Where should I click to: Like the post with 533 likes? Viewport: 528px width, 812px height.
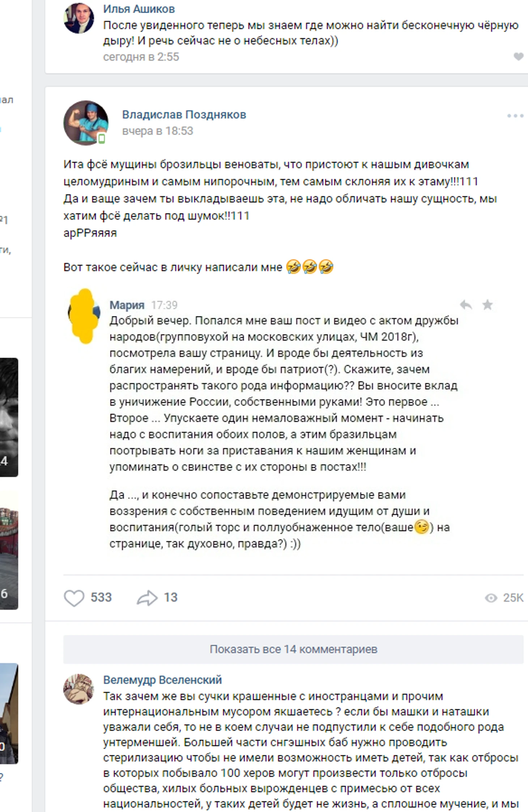click(x=74, y=598)
